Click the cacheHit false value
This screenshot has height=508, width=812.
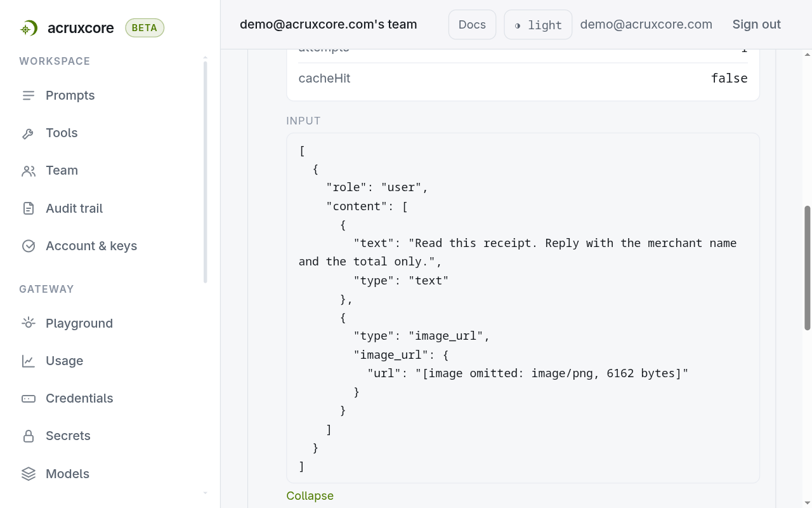pos(730,78)
